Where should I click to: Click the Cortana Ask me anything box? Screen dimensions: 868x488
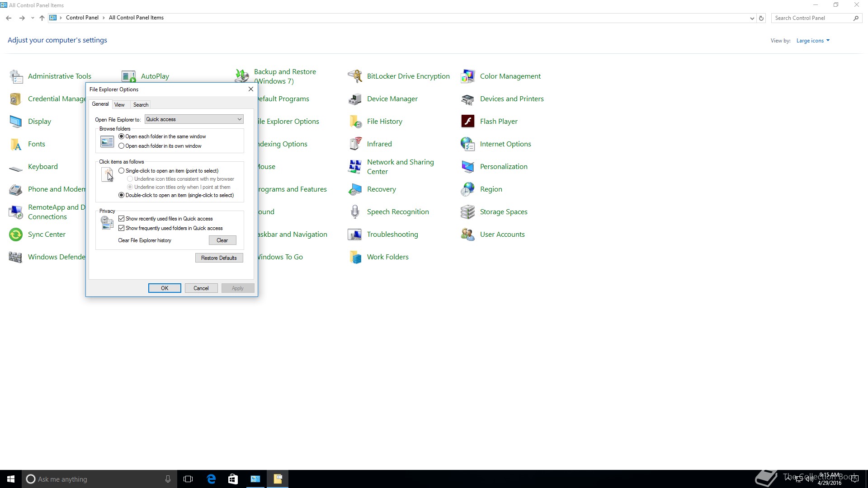[x=99, y=479]
